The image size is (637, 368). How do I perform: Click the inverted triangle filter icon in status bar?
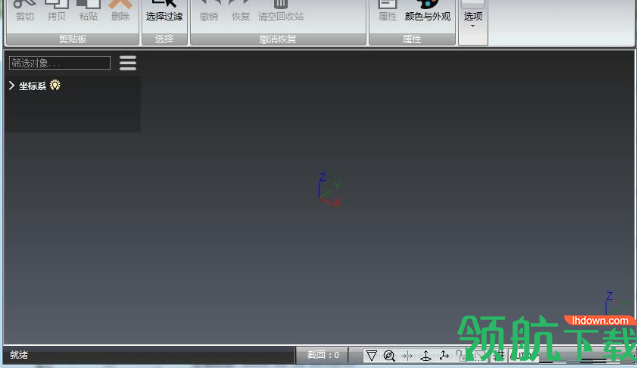point(371,355)
